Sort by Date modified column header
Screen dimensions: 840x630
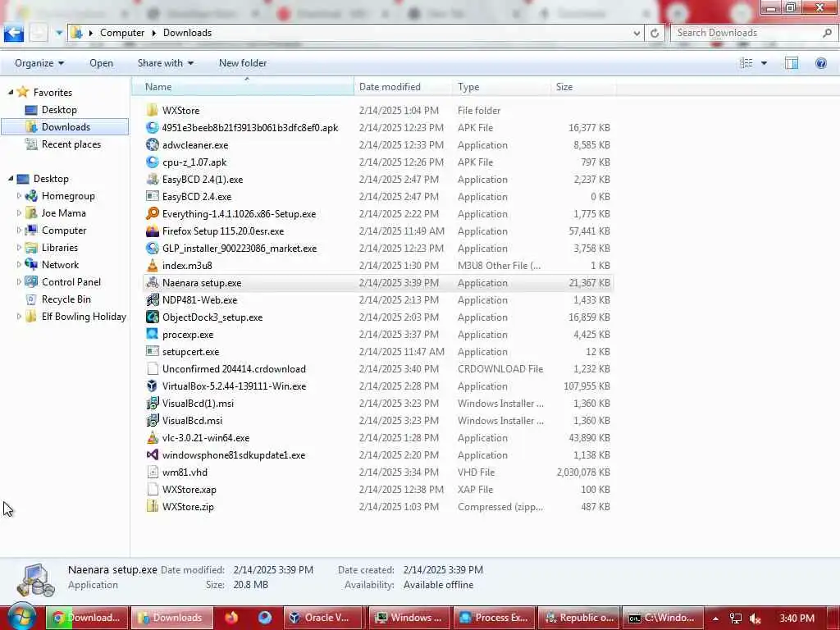(x=403, y=87)
